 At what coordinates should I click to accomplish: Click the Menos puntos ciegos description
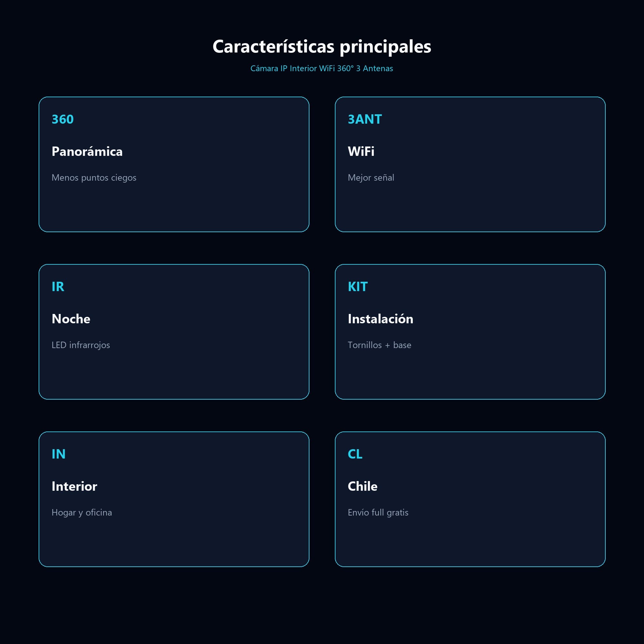point(94,178)
